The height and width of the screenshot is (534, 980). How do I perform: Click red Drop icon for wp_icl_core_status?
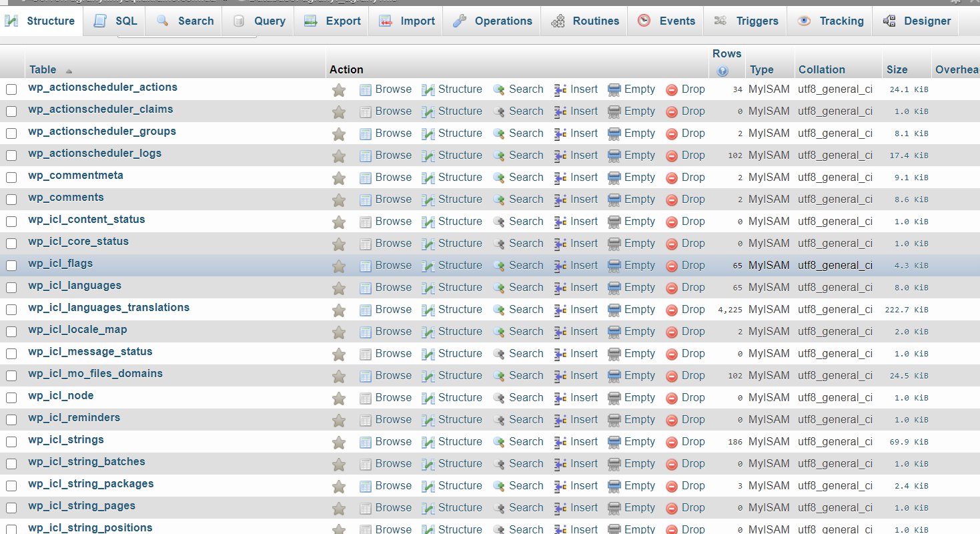[x=672, y=244]
